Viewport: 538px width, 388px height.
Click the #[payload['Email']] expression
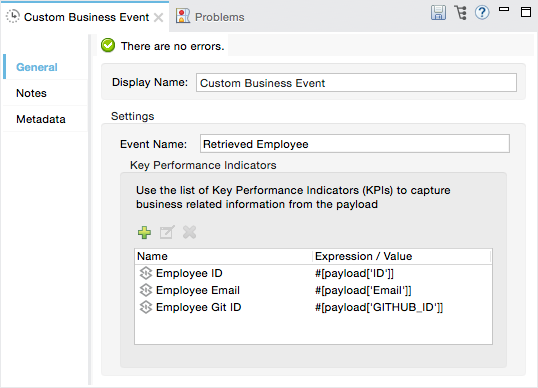point(363,290)
